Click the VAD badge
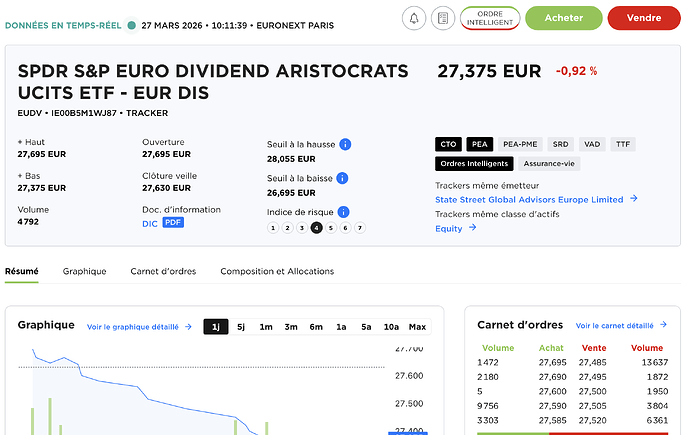 click(x=592, y=144)
